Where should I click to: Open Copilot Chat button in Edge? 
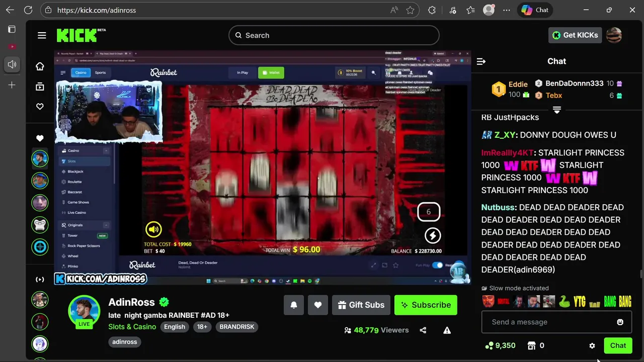pos(535,10)
